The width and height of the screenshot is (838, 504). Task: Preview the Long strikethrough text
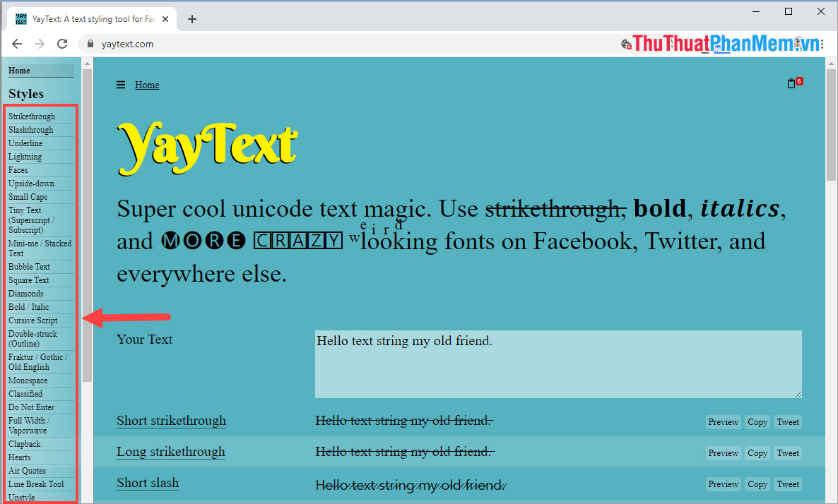[x=723, y=453]
